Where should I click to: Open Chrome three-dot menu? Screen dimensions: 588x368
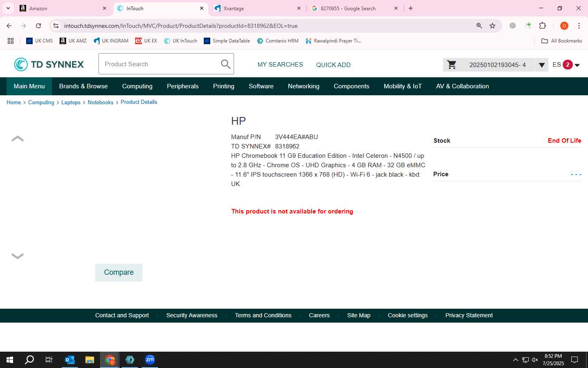[x=579, y=26]
